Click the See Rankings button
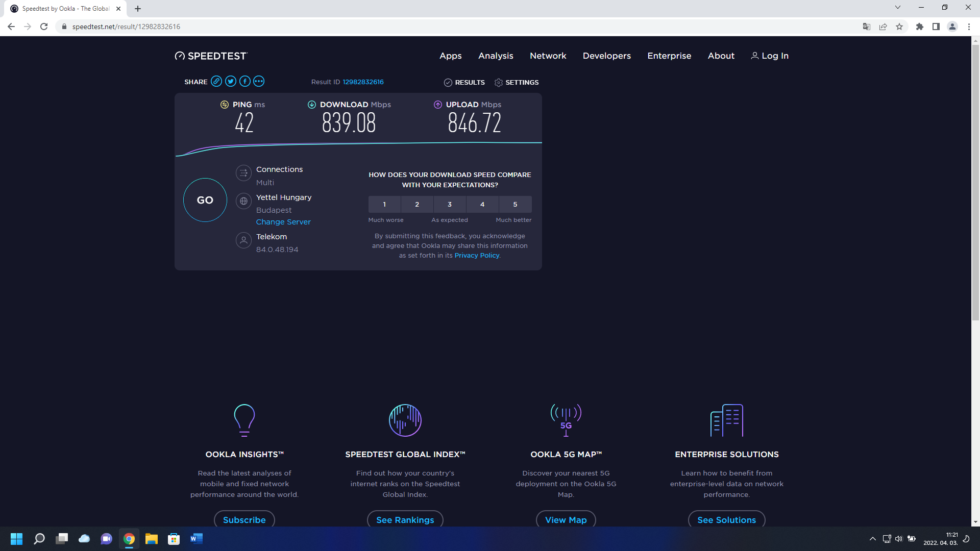Image resolution: width=980 pixels, height=551 pixels. click(x=405, y=519)
